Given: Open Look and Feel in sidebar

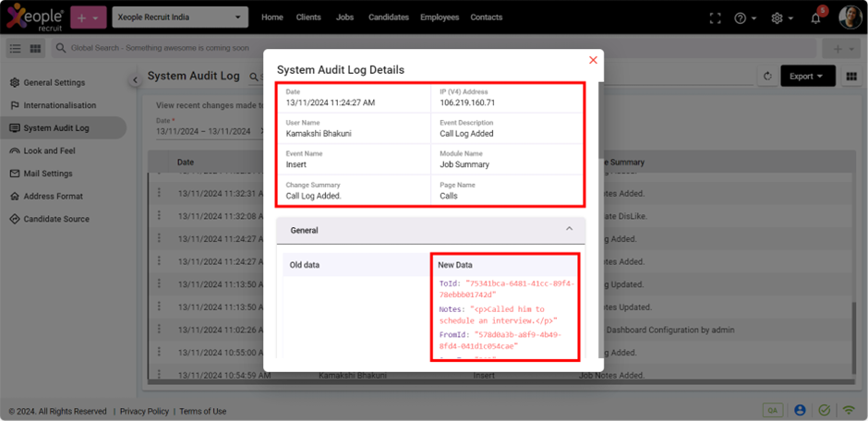Looking at the screenshot, I should point(49,150).
